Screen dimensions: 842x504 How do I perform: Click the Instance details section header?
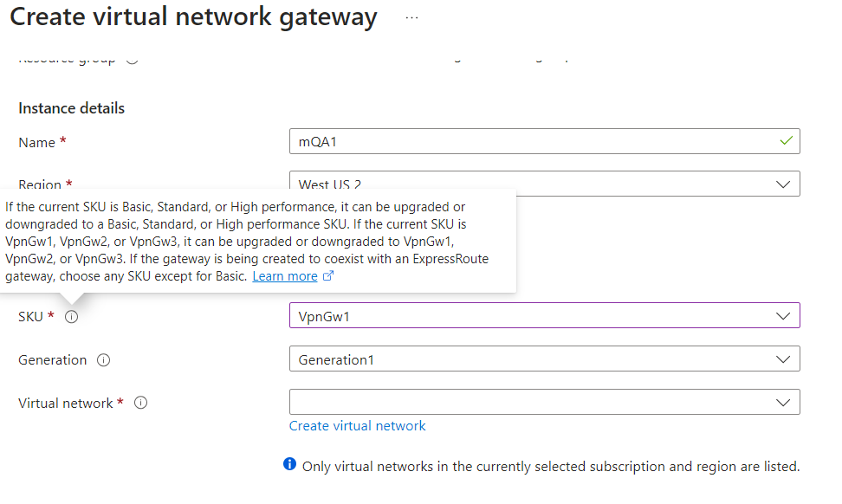[x=71, y=107]
